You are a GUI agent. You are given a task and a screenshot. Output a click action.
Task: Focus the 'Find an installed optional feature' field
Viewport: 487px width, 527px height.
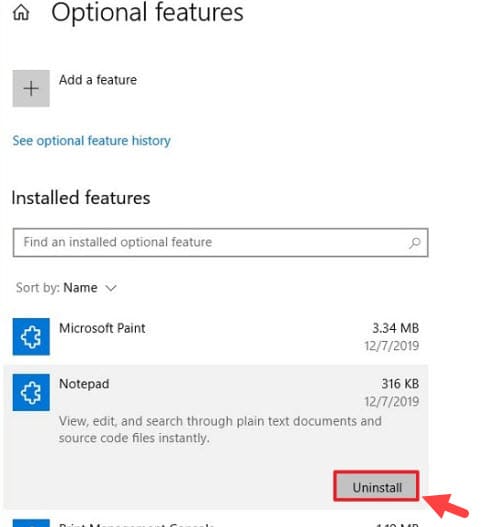pos(220,242)
